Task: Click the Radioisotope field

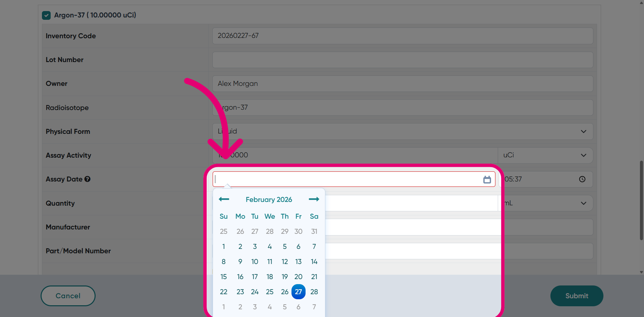Action: point(402,108)
